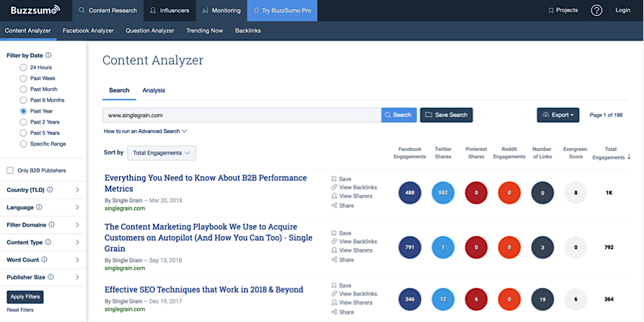644x322 pixels.
Task: Click the Language info icon
Action: pyautogui.click(x=39, y=207)
